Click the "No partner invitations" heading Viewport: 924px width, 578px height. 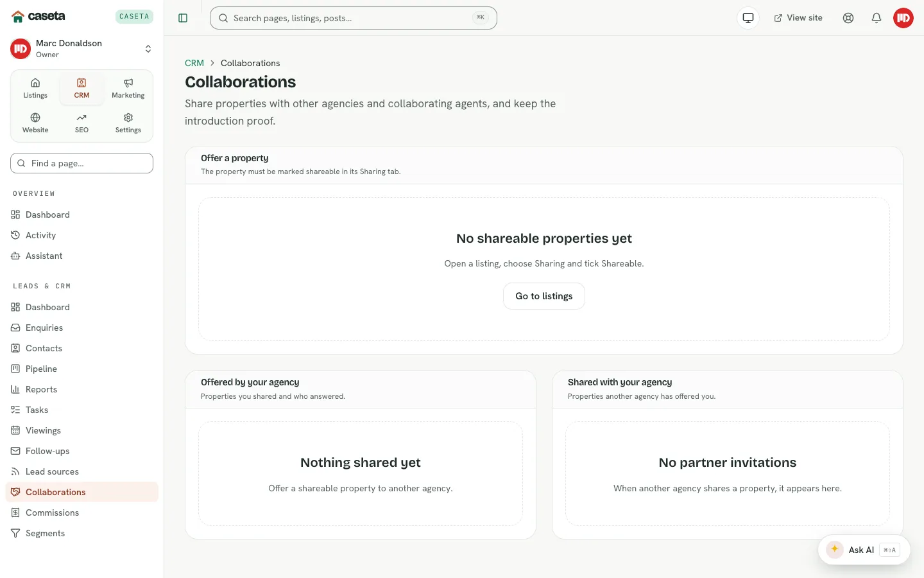[728, 462]
